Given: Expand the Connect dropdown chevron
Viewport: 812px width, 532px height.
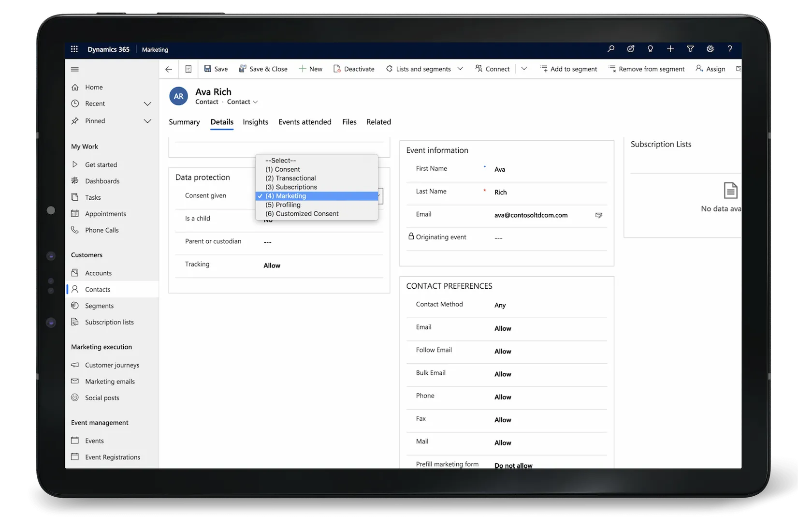Looking at the screenshot, I should pyautogui.click(x=524, y=69).
